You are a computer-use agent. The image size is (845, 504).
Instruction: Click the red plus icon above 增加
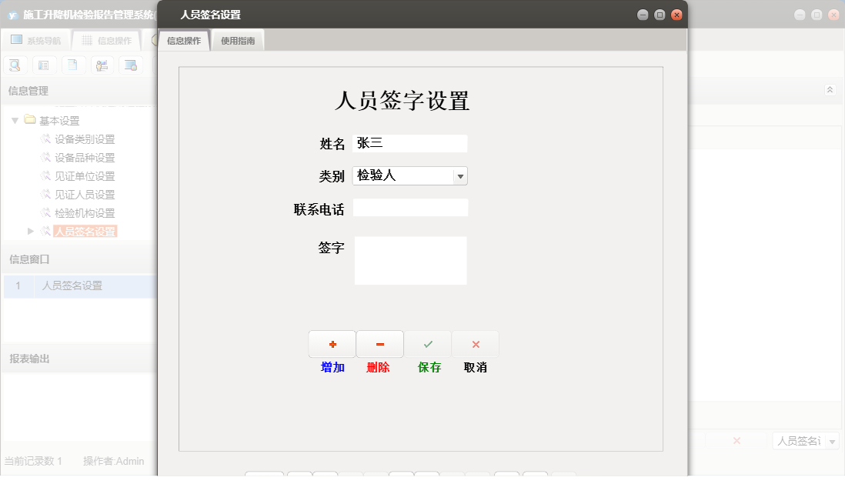pos(331,343)
